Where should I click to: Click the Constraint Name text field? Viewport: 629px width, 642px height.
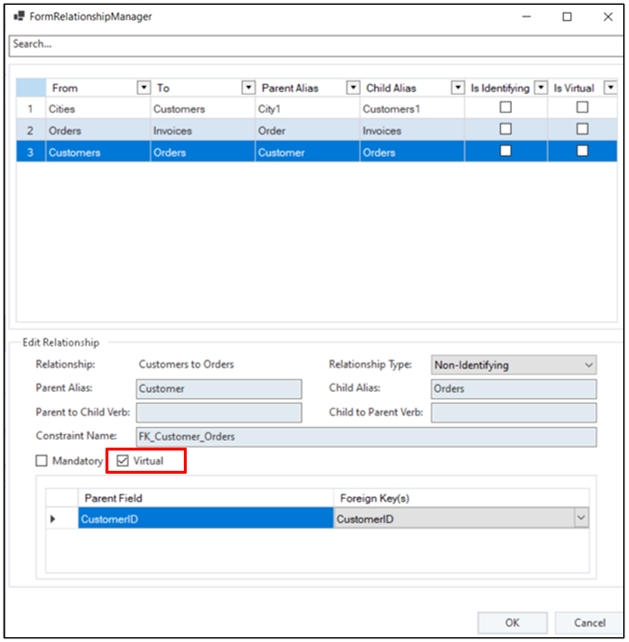coord(365,437)
